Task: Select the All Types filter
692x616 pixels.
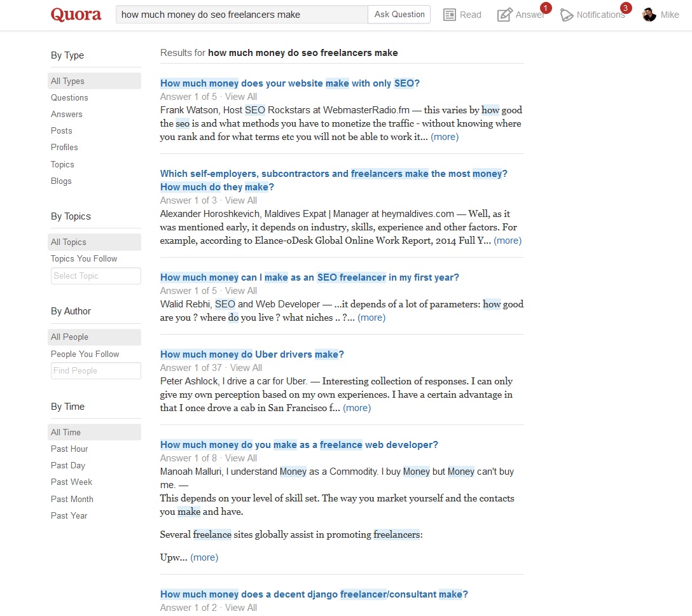Action: [94, 81]
